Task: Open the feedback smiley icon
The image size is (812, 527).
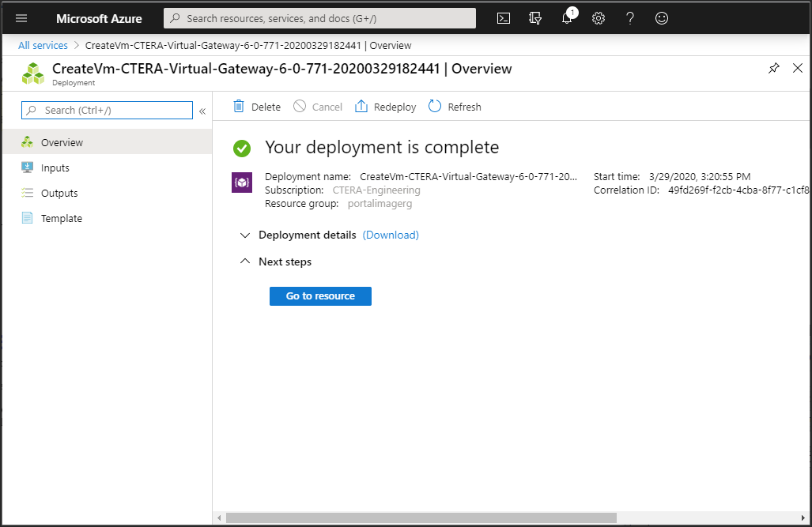Action: pyautogui.click(x=661, y=18)
